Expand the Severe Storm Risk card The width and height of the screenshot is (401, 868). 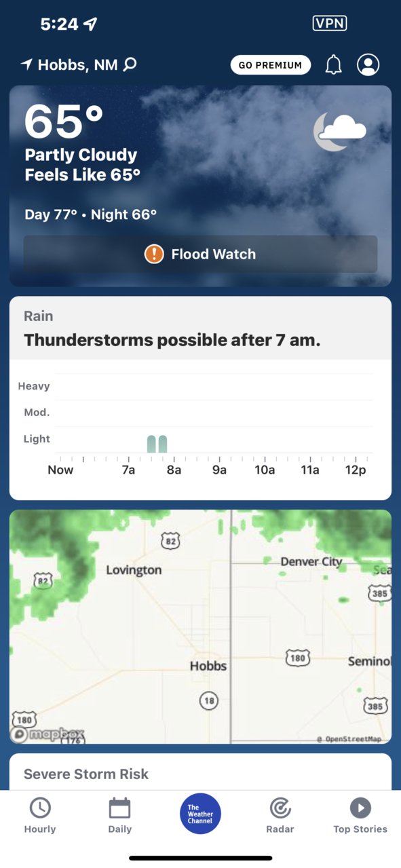pos(200,772)
